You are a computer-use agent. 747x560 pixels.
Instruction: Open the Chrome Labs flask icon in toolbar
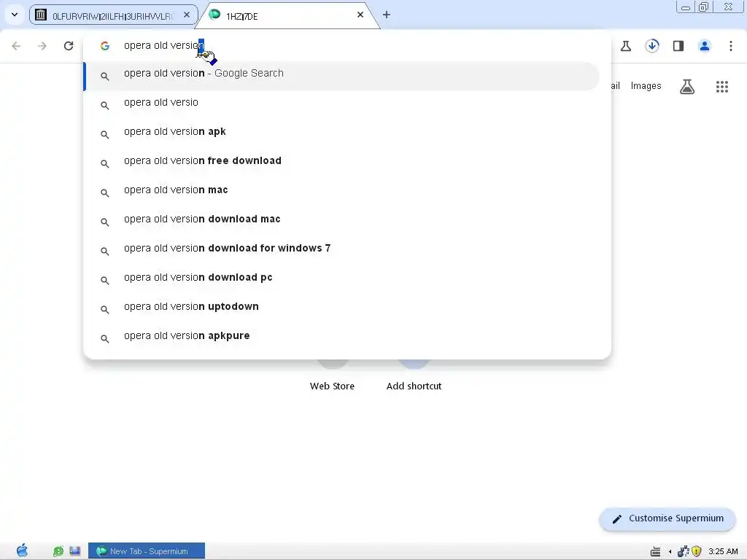click(x=626, y=46)
